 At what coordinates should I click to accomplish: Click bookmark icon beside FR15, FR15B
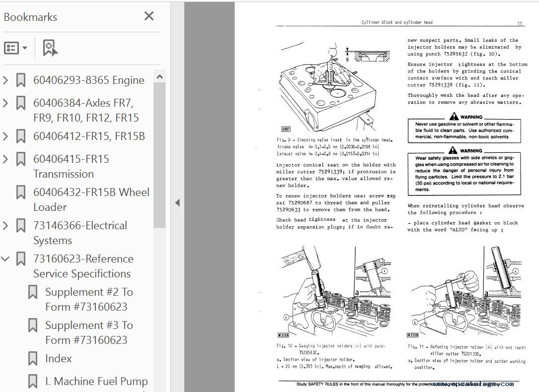point(21,136)
